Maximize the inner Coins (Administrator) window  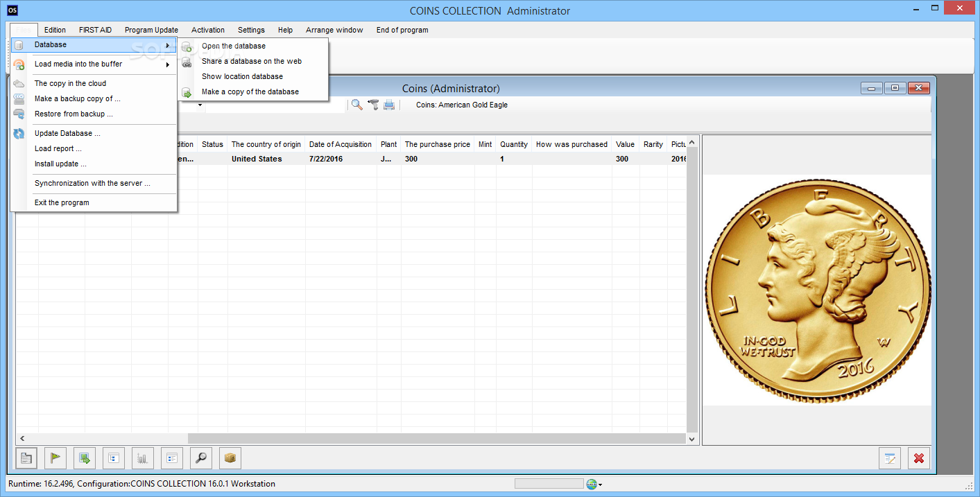[x=895, y=88]
